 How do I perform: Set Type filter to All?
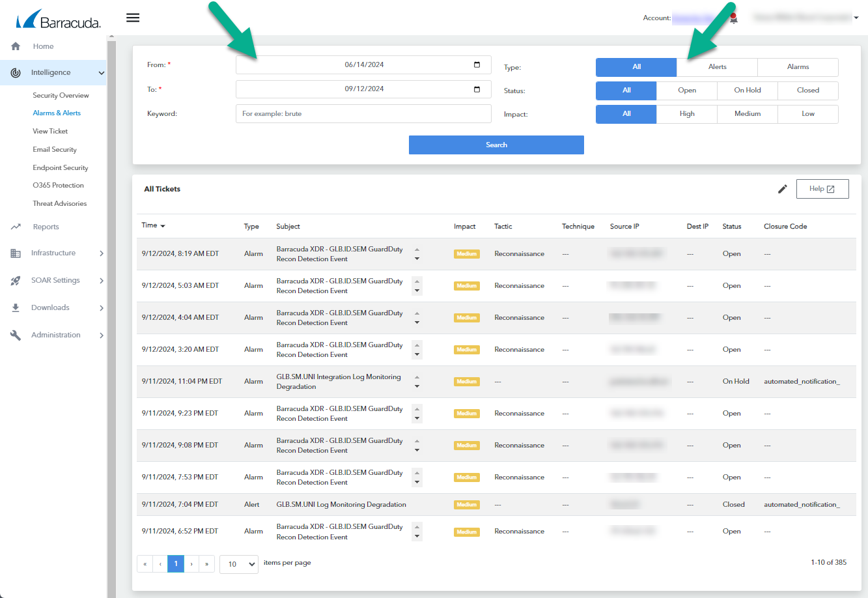tap(636, 67)
